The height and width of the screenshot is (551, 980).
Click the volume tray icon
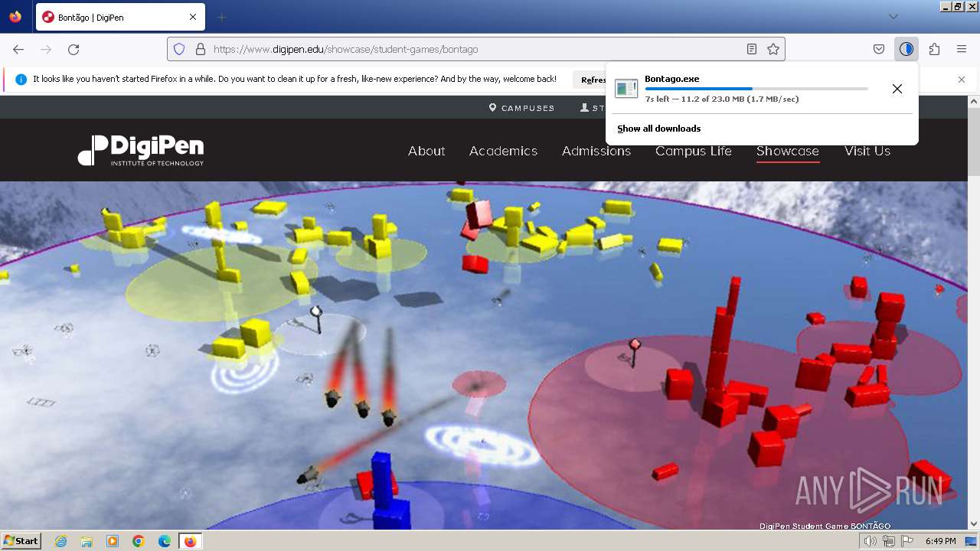[x=871, y=541]
